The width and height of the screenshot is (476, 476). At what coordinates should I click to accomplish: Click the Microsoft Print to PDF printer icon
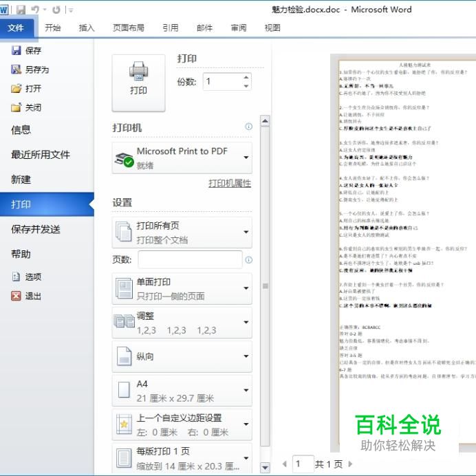[x=124, y=159]
